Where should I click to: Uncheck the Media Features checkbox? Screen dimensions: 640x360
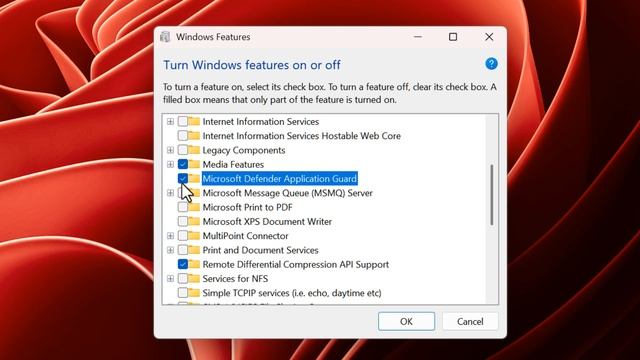[x=183, y=164]
